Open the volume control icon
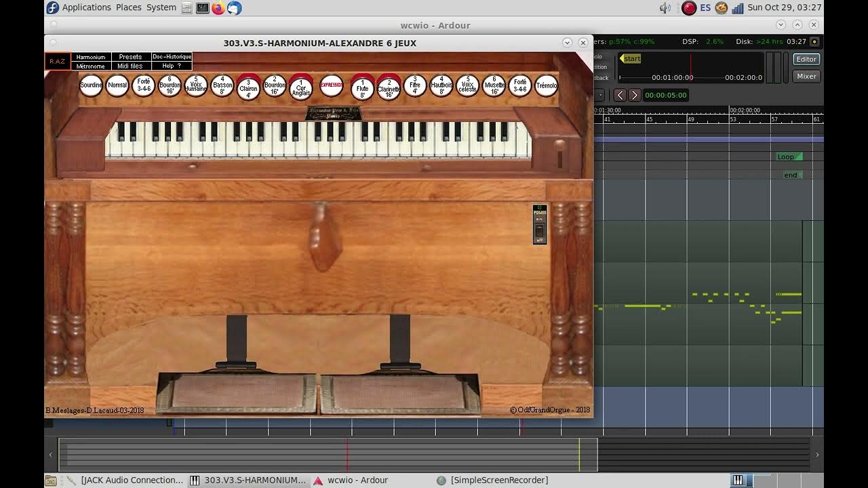 point(665,8)
